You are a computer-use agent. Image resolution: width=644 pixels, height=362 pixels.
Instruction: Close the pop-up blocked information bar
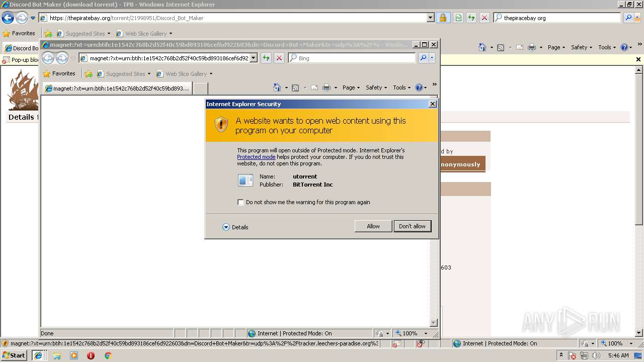coord(638,59)
